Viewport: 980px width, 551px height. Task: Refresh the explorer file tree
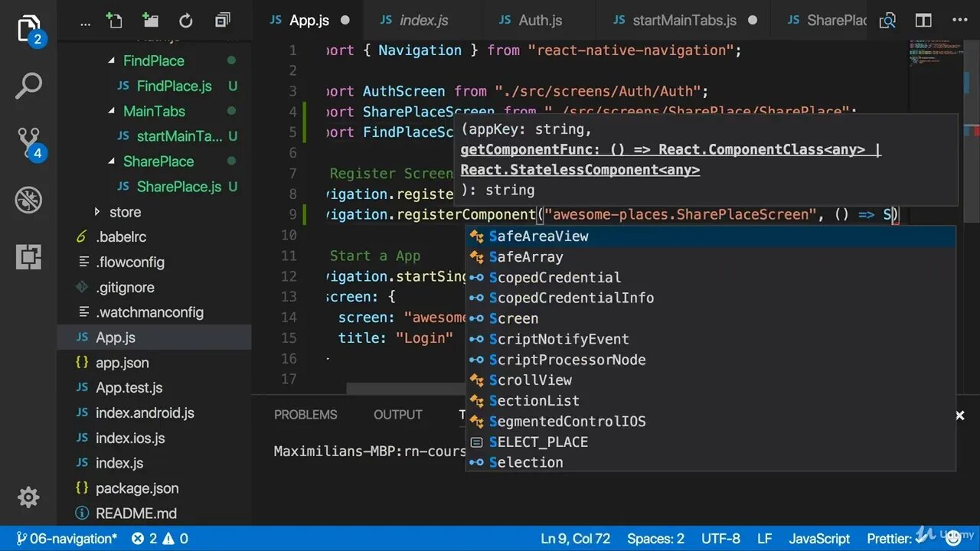point(185,21)
